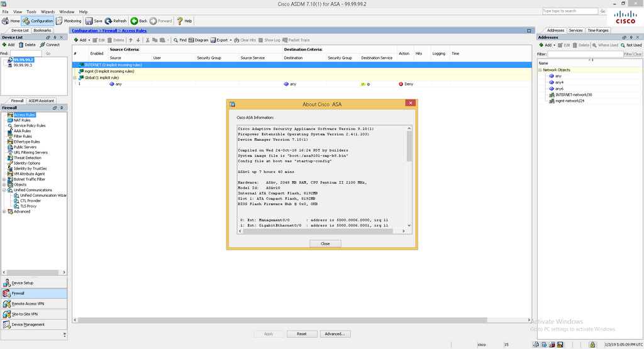The width and height of the screenshot is (644, 349).
Task: Maximize the Access Rules pane with corner icon
Action: 529,31
